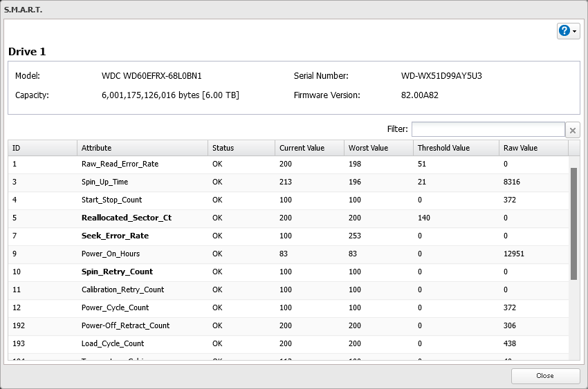Clear the filter with the X icon
This screenshot has width=588, height=389.
click(573, 130)
